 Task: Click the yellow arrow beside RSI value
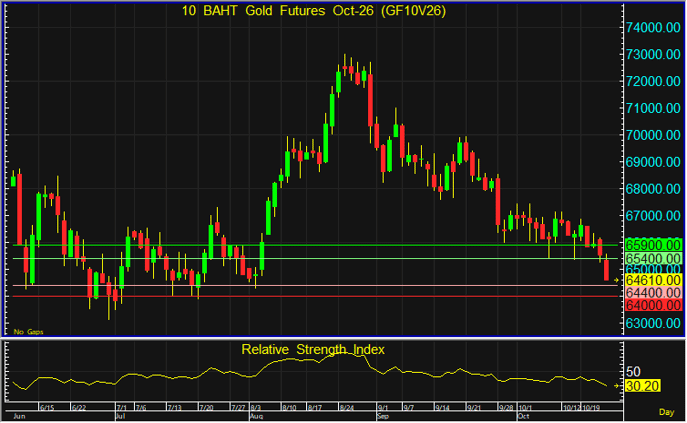click(616, 386)
